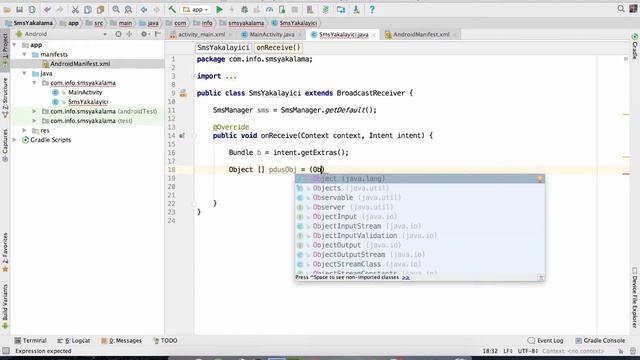Click the override gutter marker on line 14
640x360 pixels.
(182, 136)
